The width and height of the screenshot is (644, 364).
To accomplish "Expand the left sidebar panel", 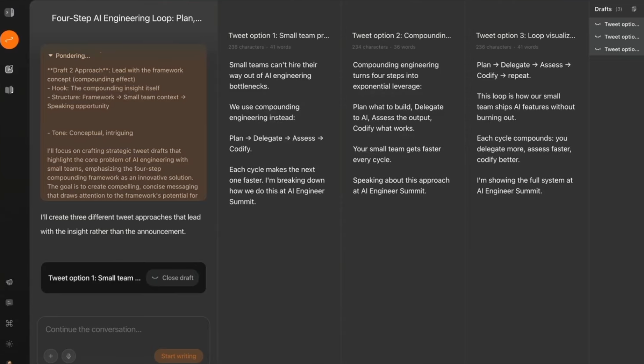I will click(9, 13).
